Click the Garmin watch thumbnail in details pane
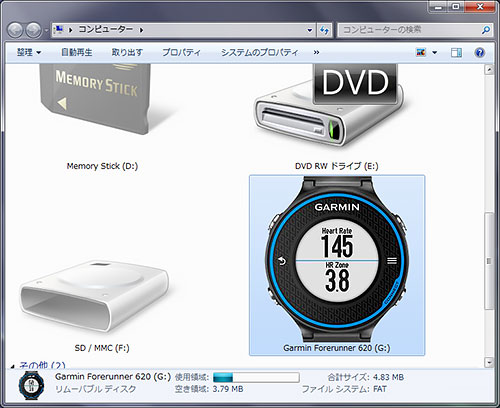This screenshot has height=408, width=500. [x=31, y=385]
